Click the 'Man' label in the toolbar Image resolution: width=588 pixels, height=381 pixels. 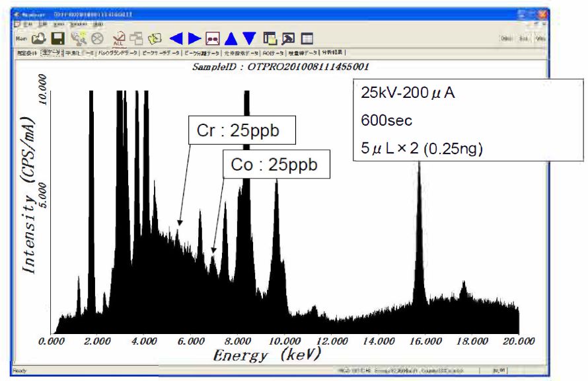(21, 38)
